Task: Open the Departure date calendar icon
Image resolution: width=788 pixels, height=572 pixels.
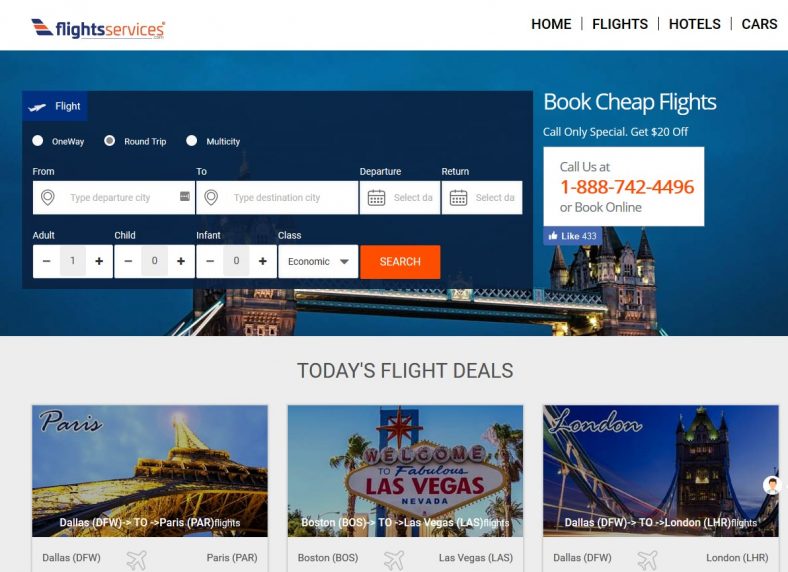Action: (x=376, y=198)
